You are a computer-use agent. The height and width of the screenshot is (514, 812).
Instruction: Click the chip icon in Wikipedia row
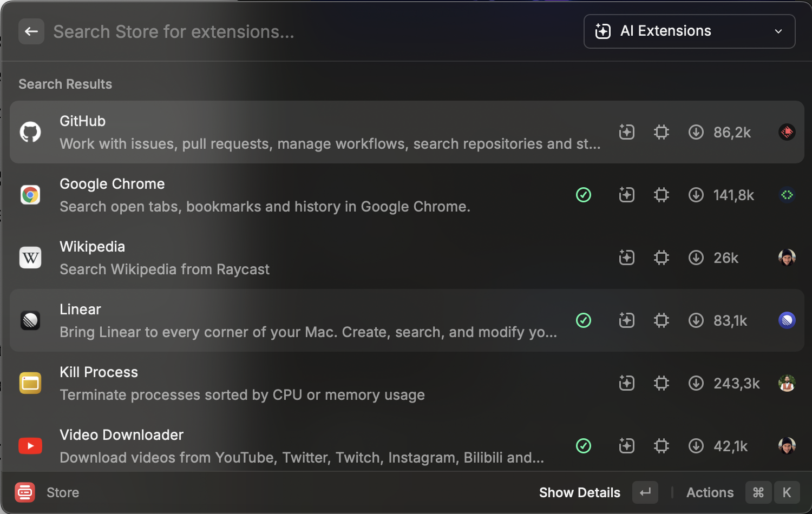click(x=662, y=258)
